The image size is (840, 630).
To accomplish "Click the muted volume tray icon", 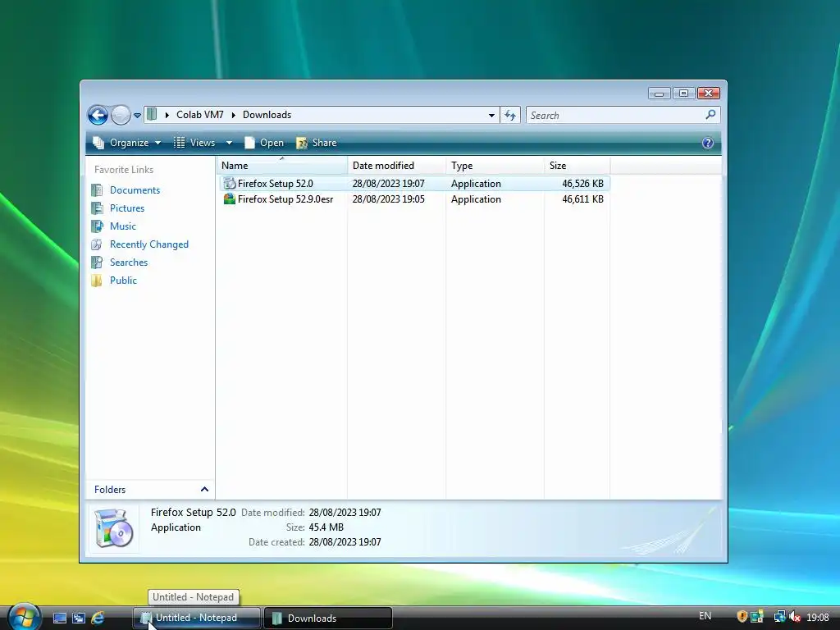I will pyautogui.click(x=794, y=617).
